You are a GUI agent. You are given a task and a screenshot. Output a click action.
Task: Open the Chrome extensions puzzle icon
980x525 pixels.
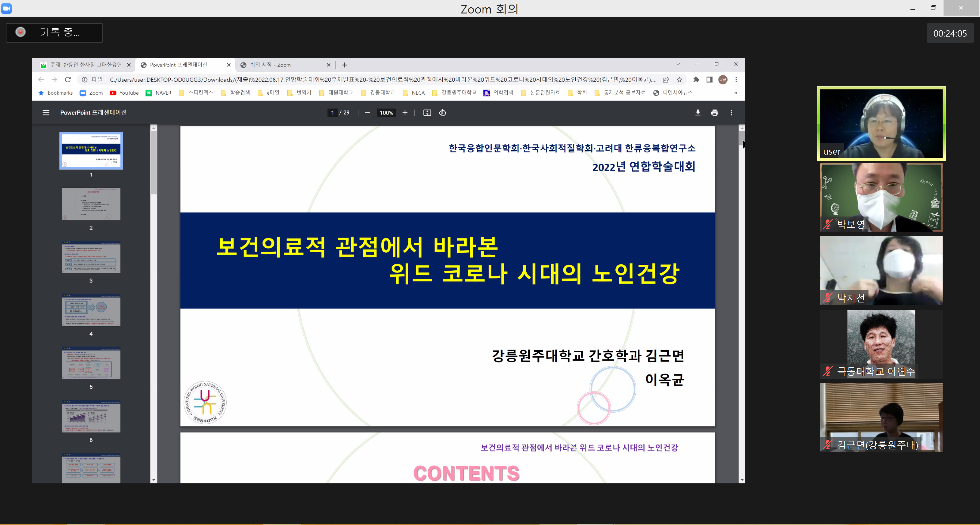(x=696, y=80)
